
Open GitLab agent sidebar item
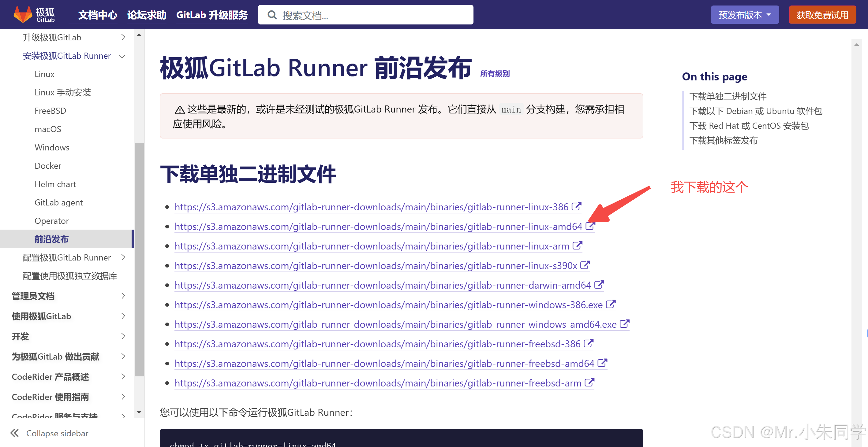(59, 203)
